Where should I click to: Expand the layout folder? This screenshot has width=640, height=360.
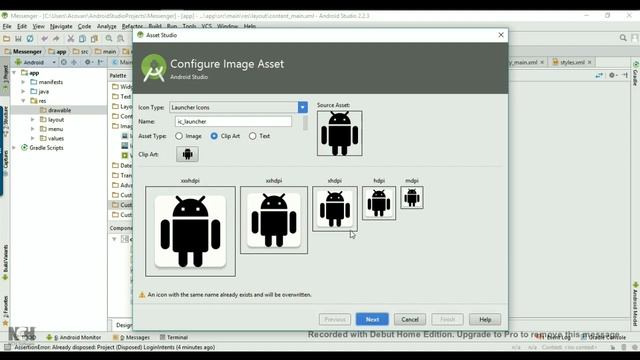[x=33, y=120]
